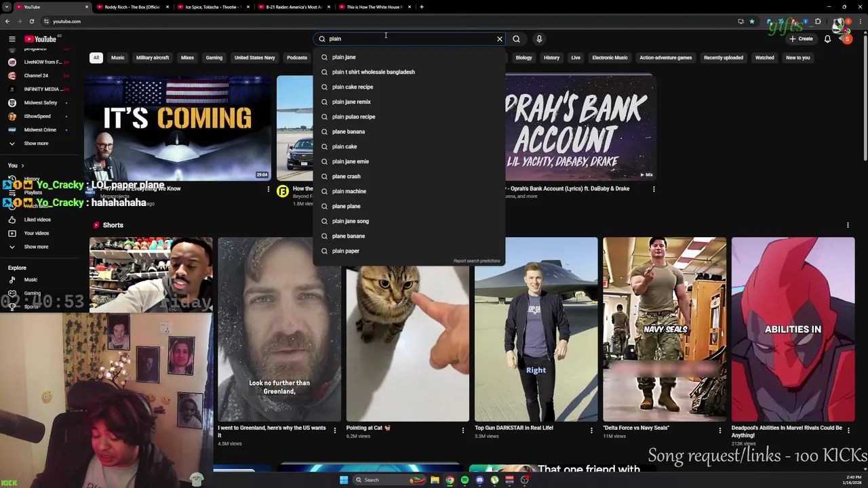Switch to the B-21 Raider browser tab
Image resolution: width=868 pixels, height=488 pixels.
(294, 7)
